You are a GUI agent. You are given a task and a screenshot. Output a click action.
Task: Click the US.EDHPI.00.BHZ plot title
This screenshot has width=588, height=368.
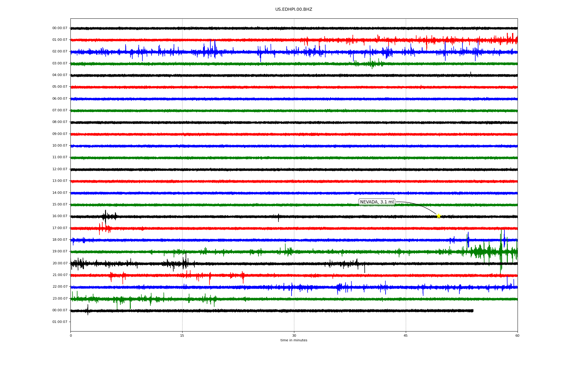[x=294, y=10]
